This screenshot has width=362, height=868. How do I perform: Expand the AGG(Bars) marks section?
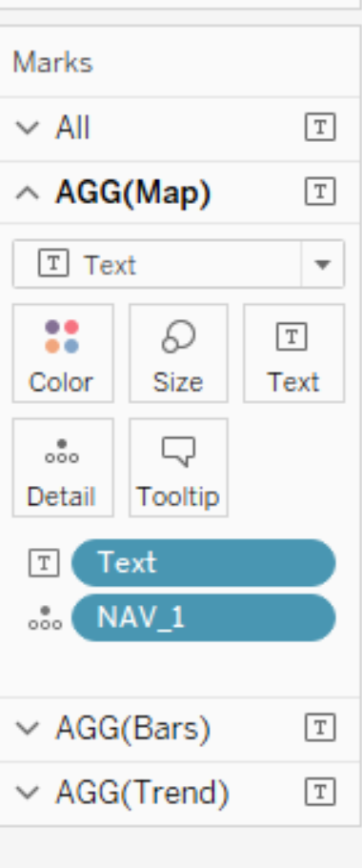pyautogui.click(x=28, y=728)
